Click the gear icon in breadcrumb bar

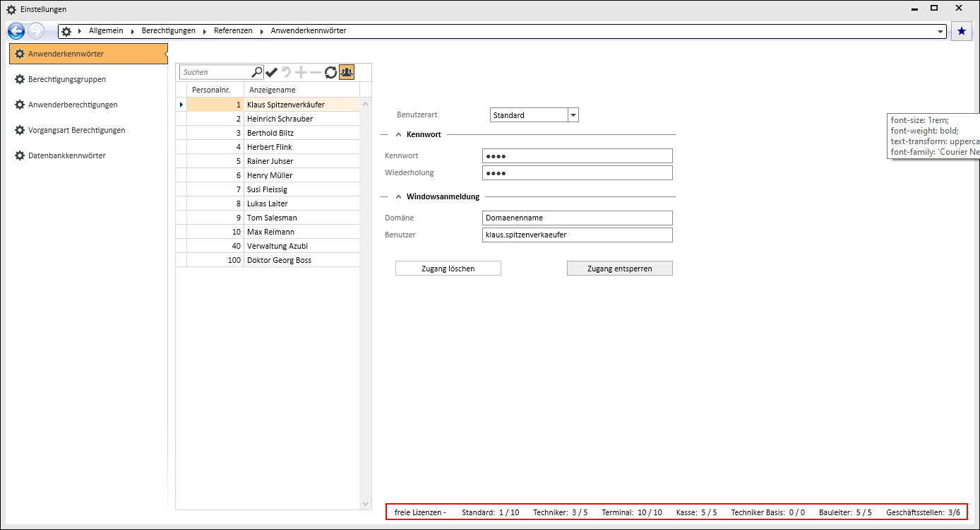coord(66,31)
